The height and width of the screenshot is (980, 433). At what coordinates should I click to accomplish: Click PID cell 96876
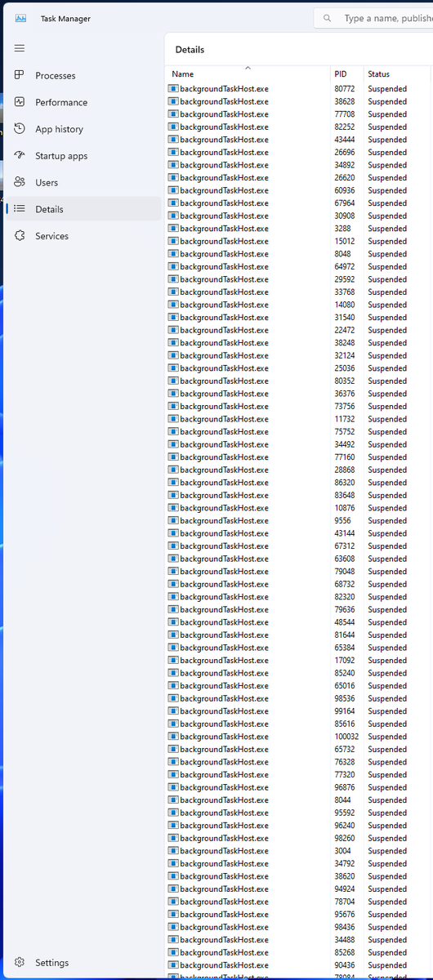[x=344, y=787]
